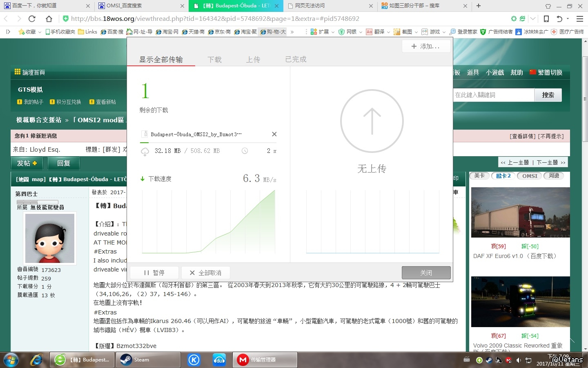Screen dimensions: 588x368
Task: Open the browser hamburger menu
Action: pos(579,19)
